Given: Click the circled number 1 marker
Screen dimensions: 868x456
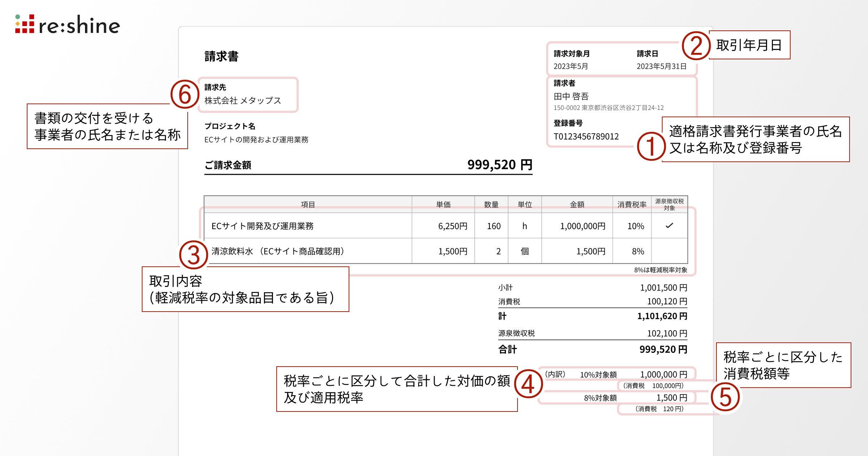Looking at the screenshot, I should coord(651,147).
